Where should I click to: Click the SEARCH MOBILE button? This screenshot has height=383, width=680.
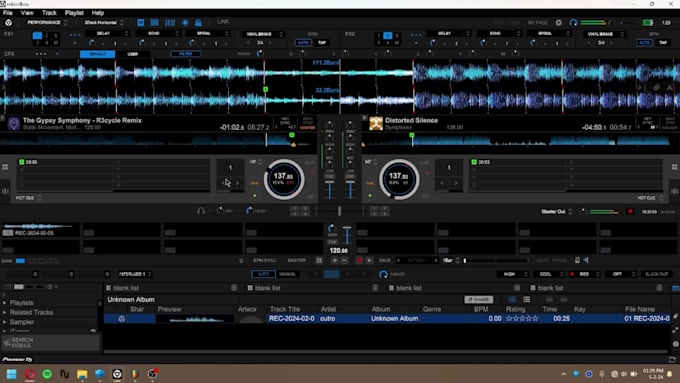point(50,343)
